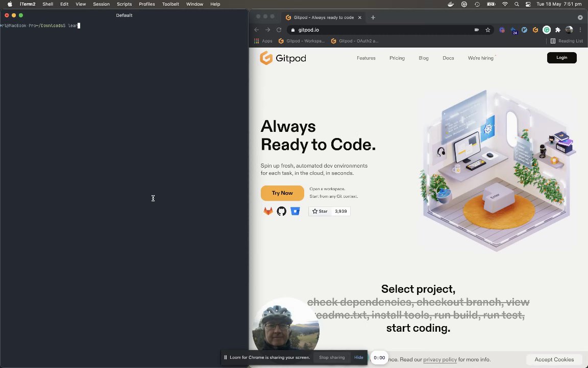588x368 pixels.
Task: Open the Profiles menu
Action: point(146,4)
